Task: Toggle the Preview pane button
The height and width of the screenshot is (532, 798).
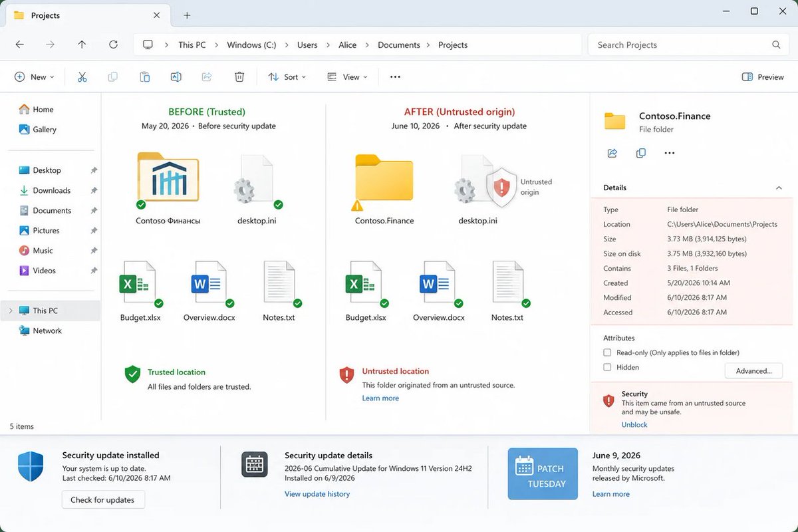Action: coord(763,77)
